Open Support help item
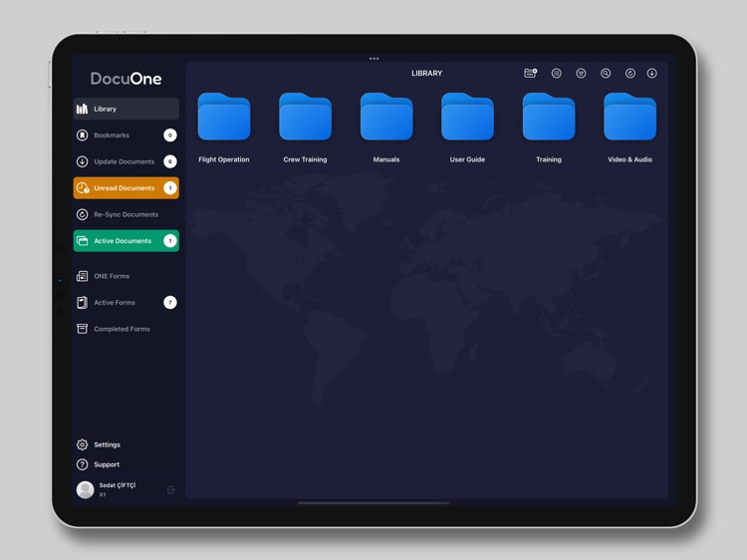Screen dimensions: 747x560 click(x=99, y=464)
